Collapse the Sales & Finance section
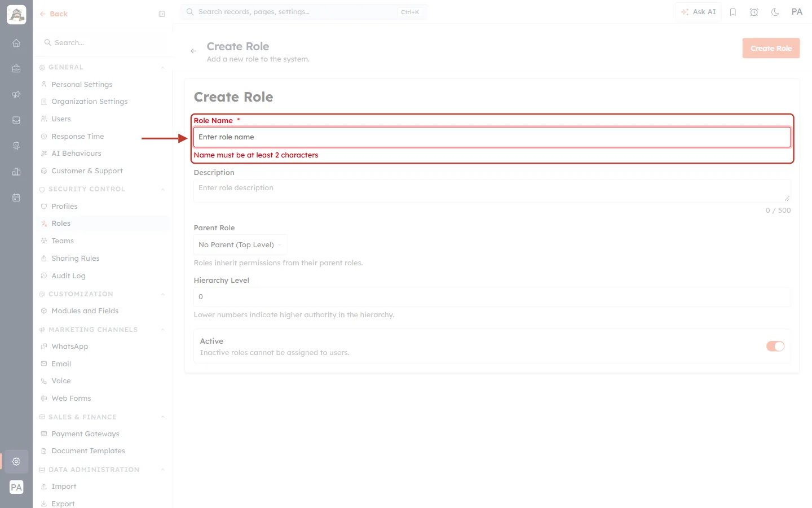The image size is (812, 508). (x=162, y=418)
